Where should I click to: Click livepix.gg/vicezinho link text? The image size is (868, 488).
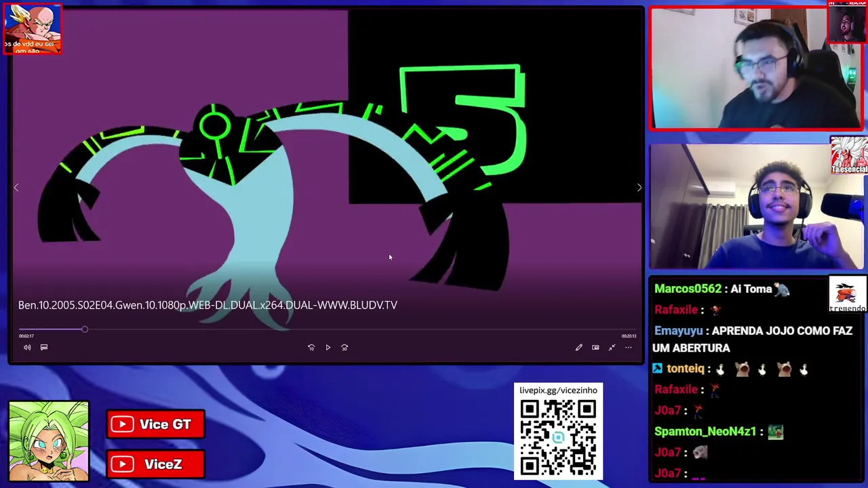[558, 390]
